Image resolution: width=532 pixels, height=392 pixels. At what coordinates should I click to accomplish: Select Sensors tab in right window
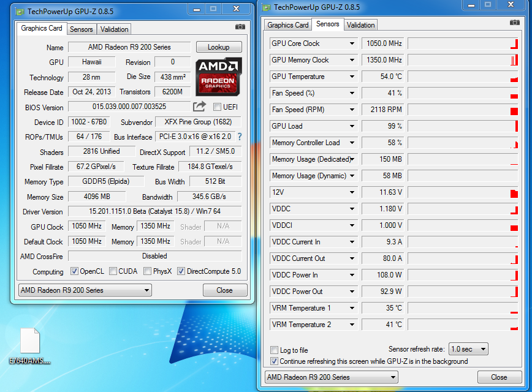[328, 24]
